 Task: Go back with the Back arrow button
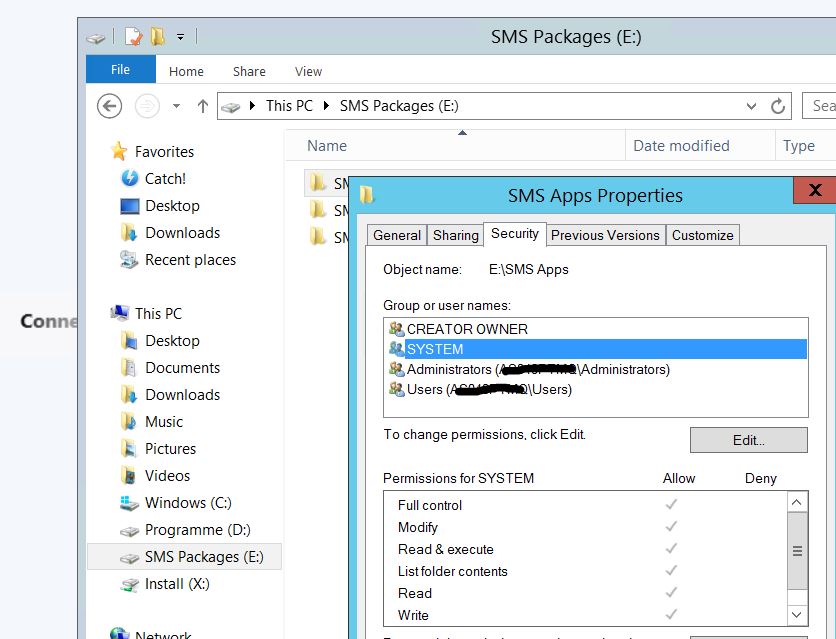coord(109,106)
